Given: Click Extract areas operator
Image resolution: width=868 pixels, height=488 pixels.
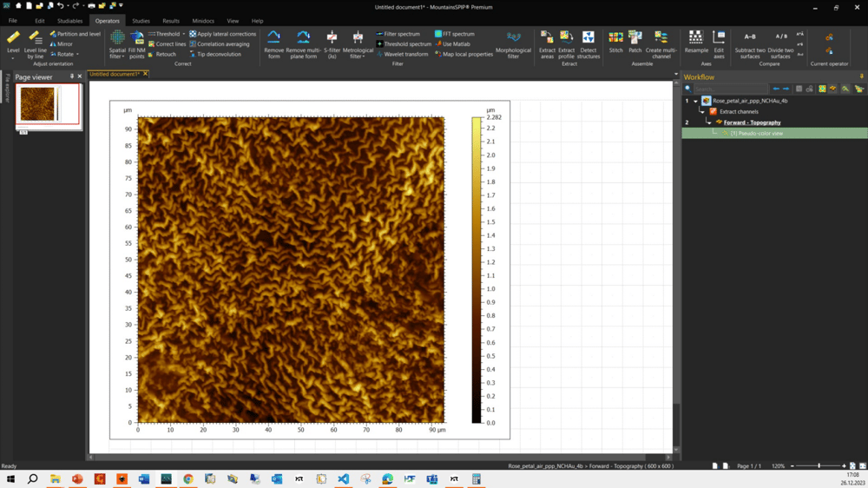Looking at the screenshot, I should (547, 44).
